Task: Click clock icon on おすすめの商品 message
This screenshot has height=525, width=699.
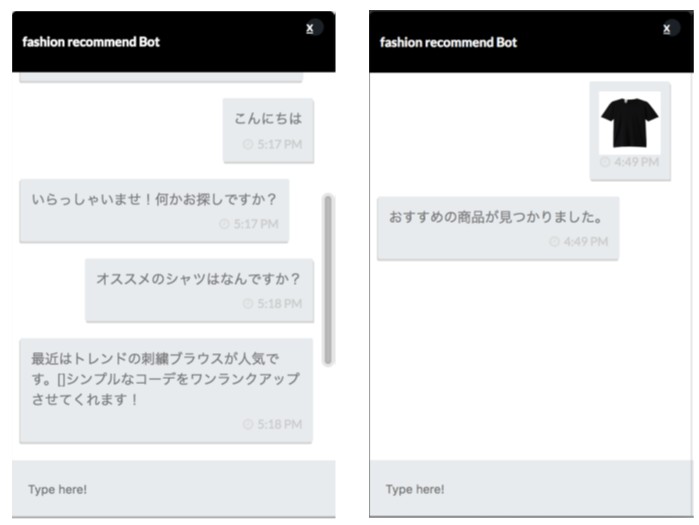Action: [x=554, y=242]
